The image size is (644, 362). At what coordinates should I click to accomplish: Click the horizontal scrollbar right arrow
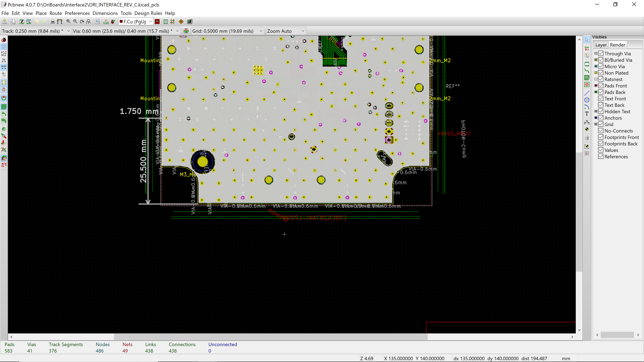pyautogui.click(x=572, y=337)
